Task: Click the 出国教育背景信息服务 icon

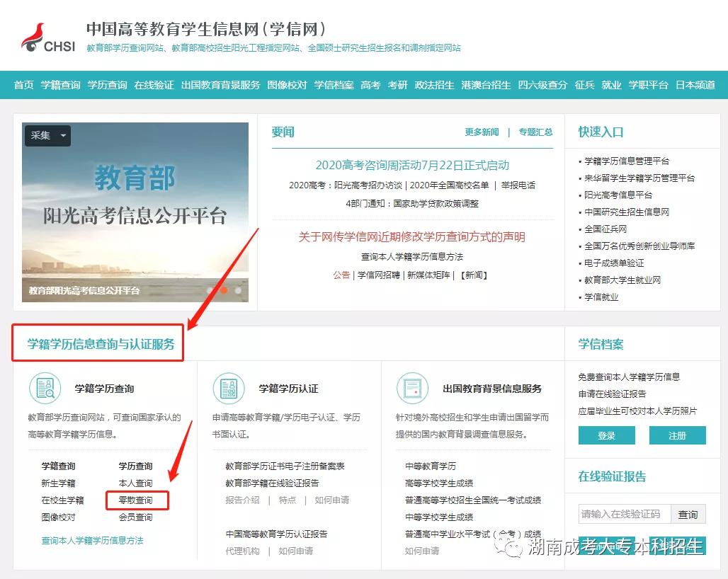Action: [x=413, y=388]
